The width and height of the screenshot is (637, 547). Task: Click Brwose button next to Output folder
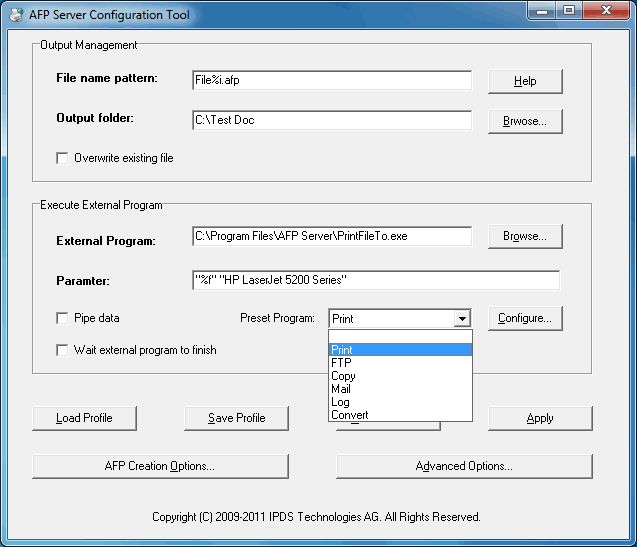coord(525,121)
